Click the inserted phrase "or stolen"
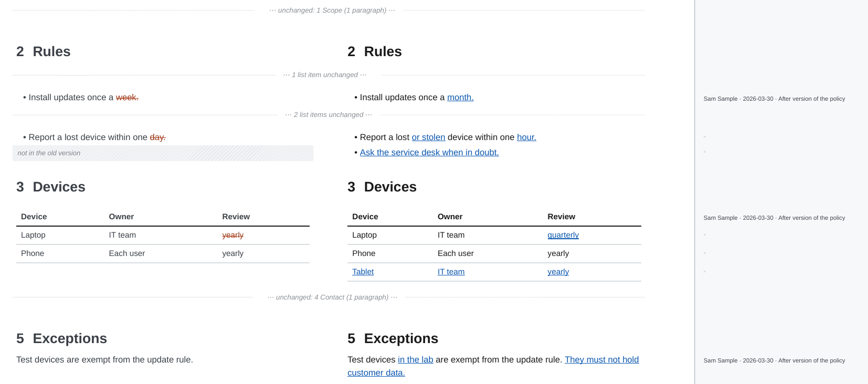Screen dimensions: 868x384 428,137
